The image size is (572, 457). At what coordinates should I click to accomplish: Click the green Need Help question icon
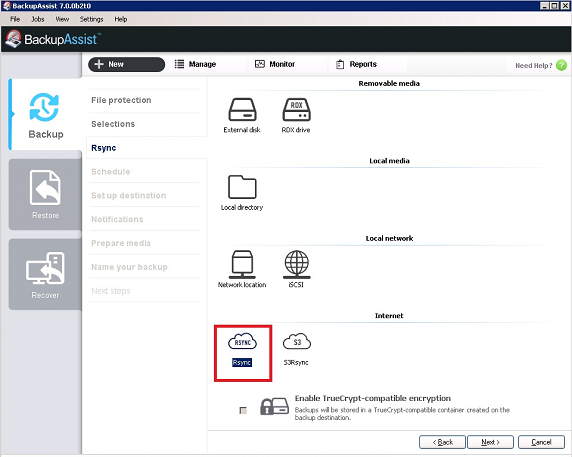561,65
